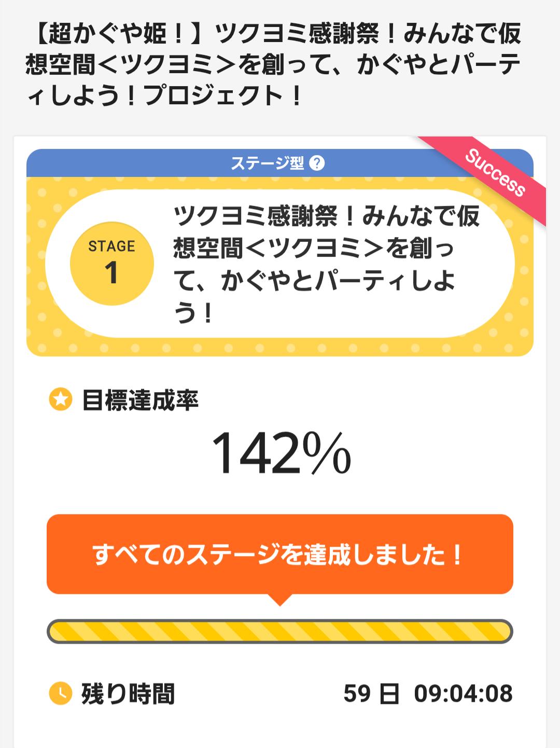This screenshot has height=748, width=560.
Task: Click the question mark help icon beside ステージ型
Action: pyautogui.click(x=316, y=163)
